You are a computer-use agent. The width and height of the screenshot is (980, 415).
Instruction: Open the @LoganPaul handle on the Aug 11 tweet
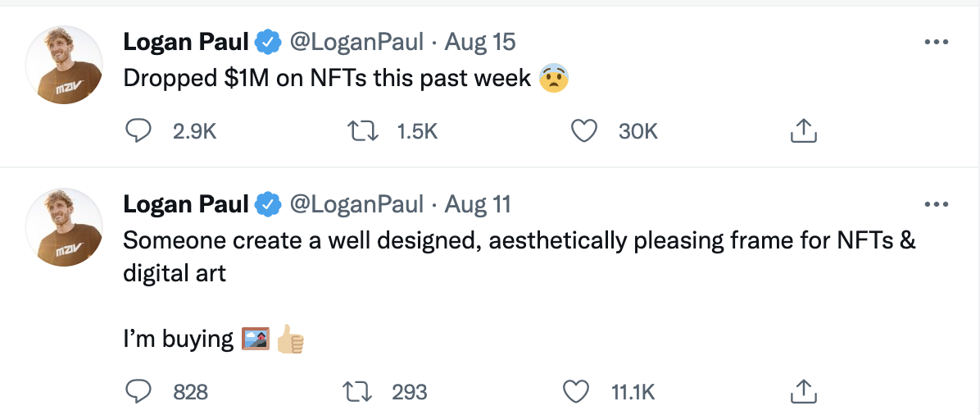click(357, 204)
